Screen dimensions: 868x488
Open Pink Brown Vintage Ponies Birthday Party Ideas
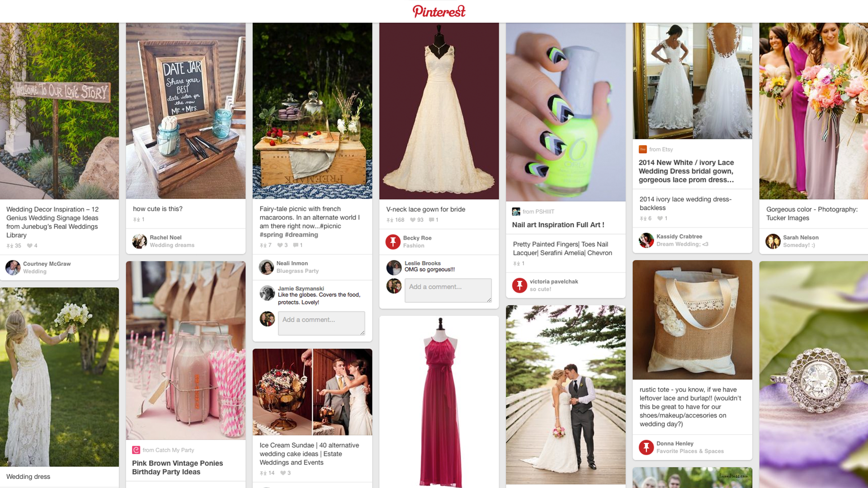[177, 467]
